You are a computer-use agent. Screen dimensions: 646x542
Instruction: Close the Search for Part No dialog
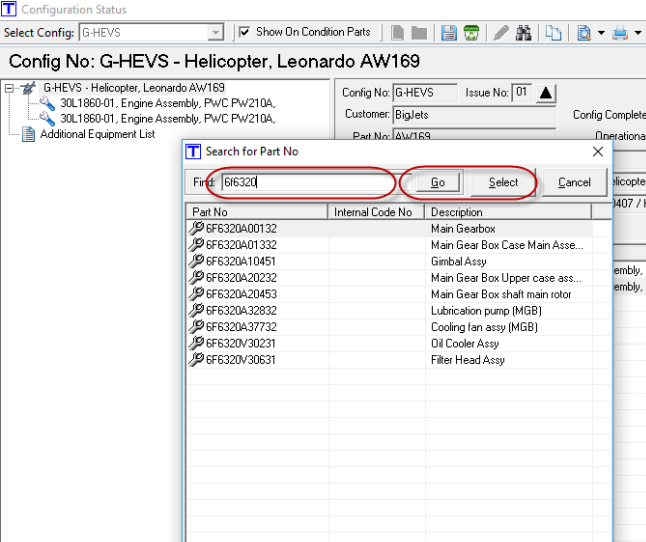click(x=598, y=152)
